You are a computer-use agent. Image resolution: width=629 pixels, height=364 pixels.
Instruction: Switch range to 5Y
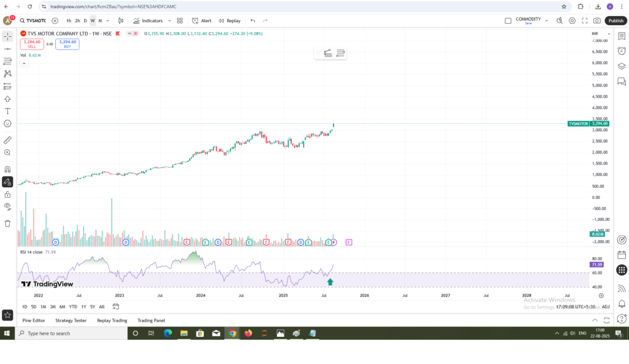pyautogui.click(x=93, y=307)
